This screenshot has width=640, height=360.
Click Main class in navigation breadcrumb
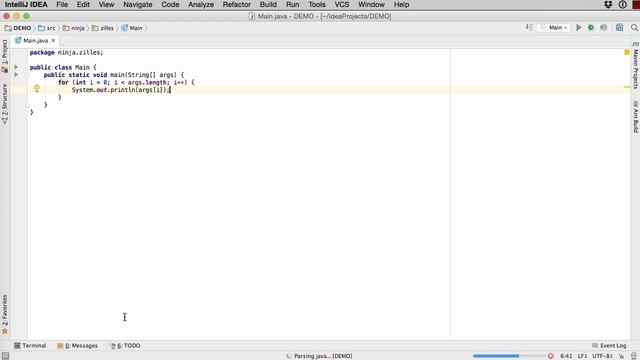[132, 28]
